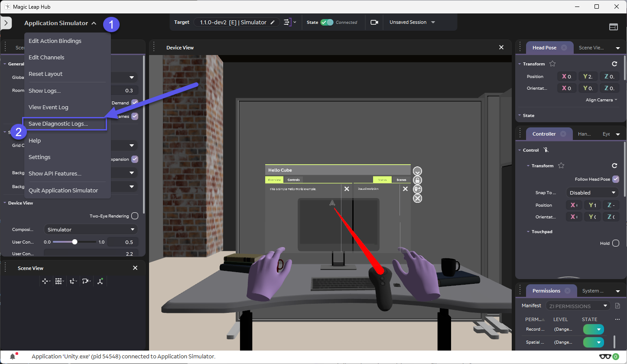Switch to the Permissions tab
Image resolution: width=627 pixels, height=364 pixels.
tap(551, 291)
